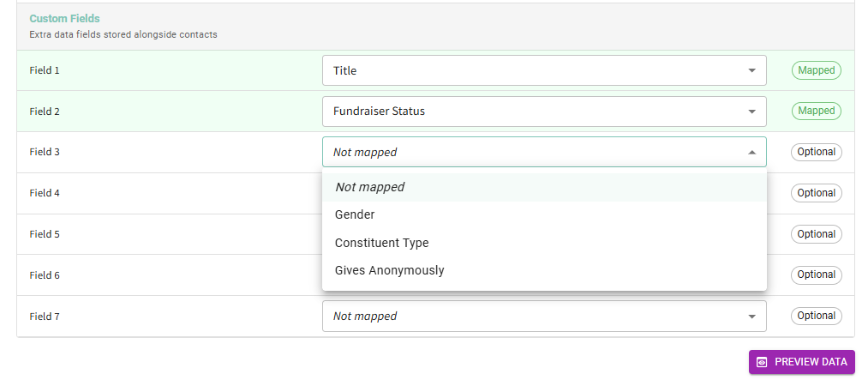
Task: Click the Optional badge for Field 3
Action: (816, 152)
